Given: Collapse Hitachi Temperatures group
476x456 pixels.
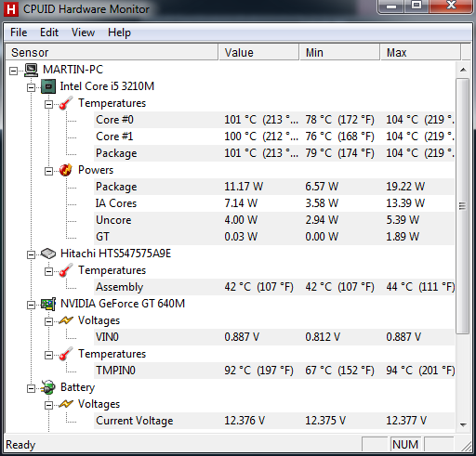Looking at the screenshot, I should click(48, 272).
